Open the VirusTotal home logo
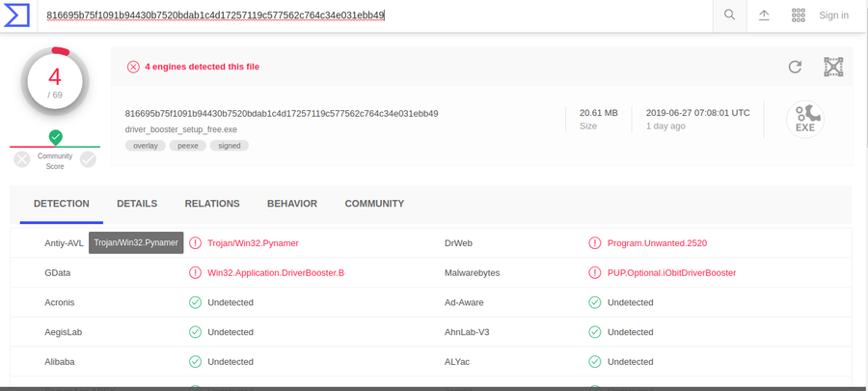 point(16,14)
